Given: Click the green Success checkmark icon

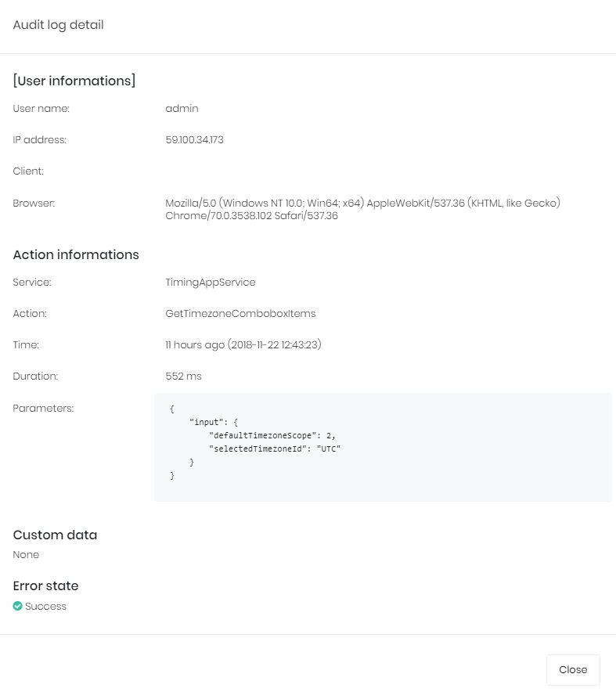Looking at the screenshot, I should click(17, 606).
